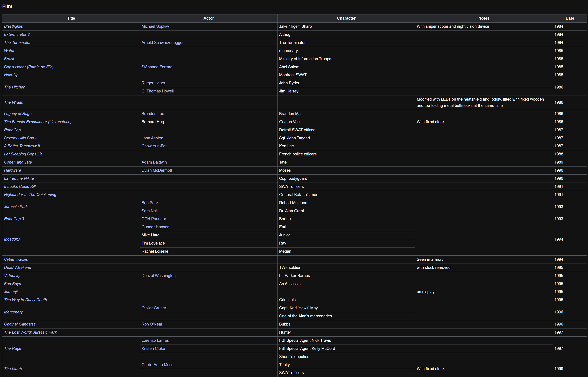Viewport: 588px width, 377px height.
Task: Click the Olivier Gruner actor link
Action: click(154, 308)
